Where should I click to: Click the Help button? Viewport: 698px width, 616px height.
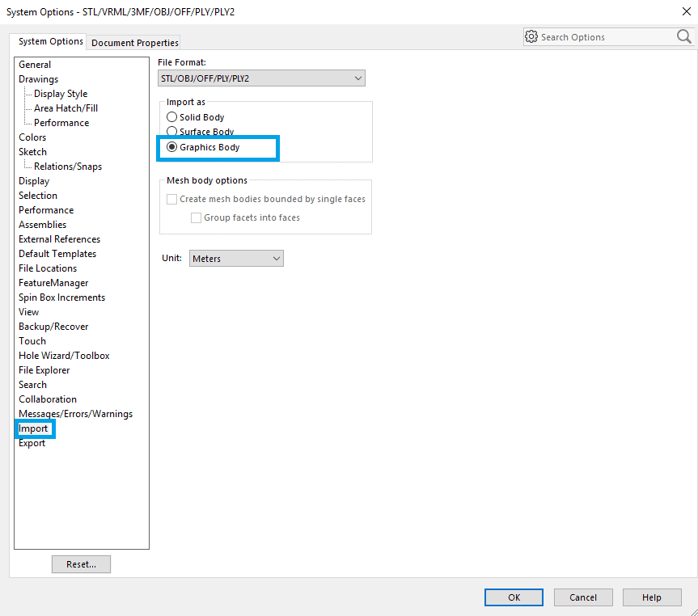(652, 597)
